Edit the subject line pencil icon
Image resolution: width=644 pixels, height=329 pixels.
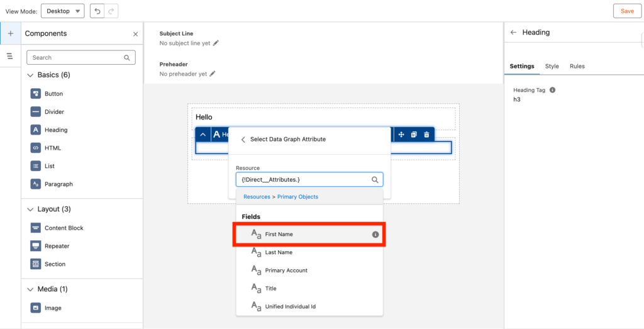[x=216, y=43]
